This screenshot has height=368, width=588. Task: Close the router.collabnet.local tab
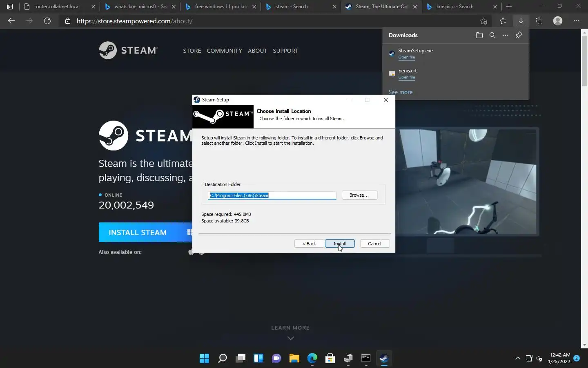click(93, 7)
